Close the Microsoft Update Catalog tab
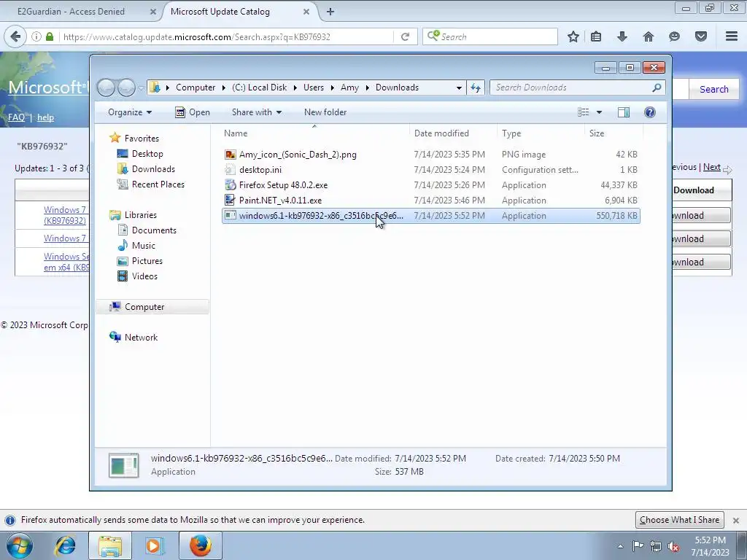 (306, 12)
